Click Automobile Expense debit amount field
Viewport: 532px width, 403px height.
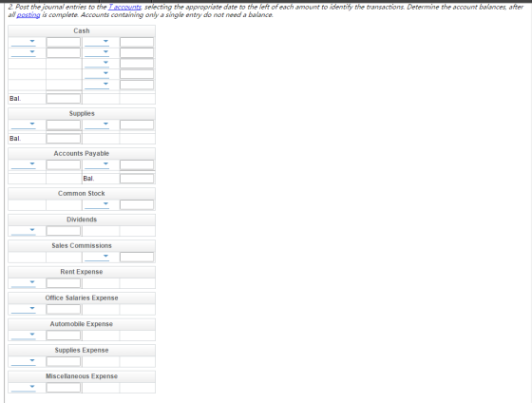click(x=64, y=336)
